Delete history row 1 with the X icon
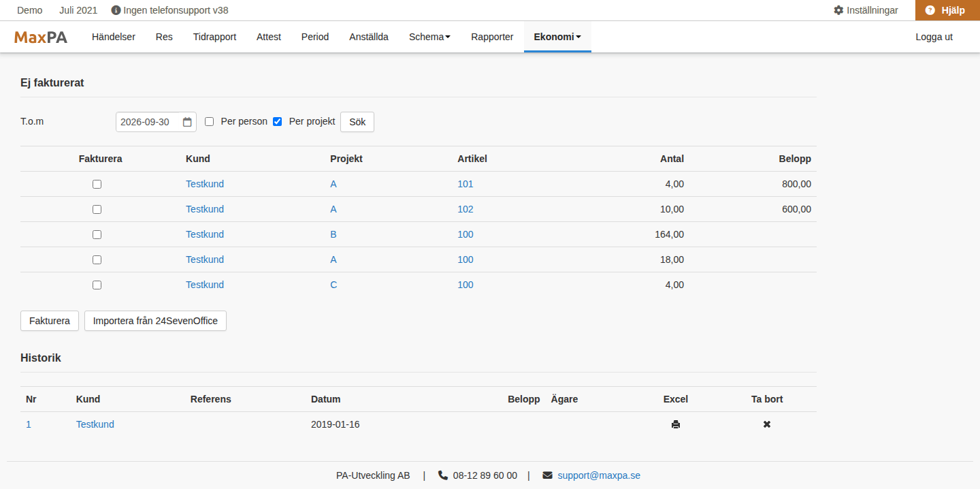Screen dimensions: 980x489 tap(767, 424)
